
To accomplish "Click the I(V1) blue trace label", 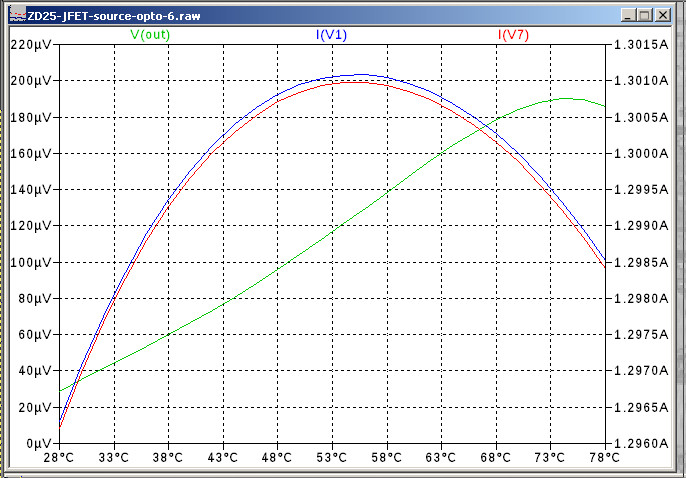I will 331,35.
